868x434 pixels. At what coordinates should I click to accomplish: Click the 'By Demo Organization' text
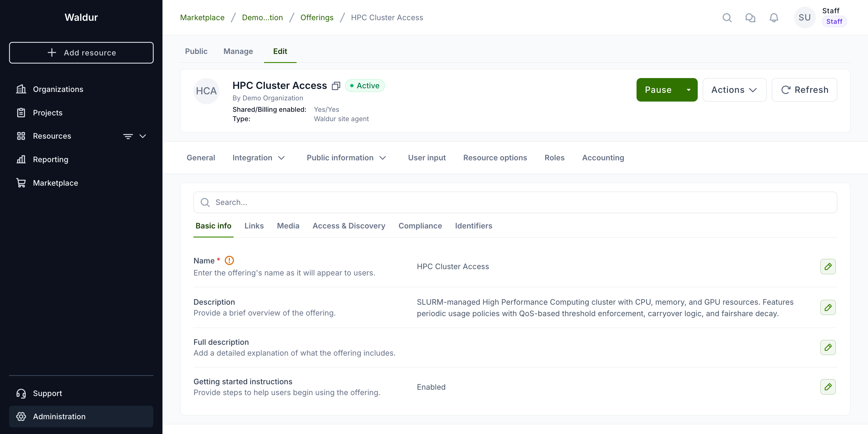(x=268, y=98)
